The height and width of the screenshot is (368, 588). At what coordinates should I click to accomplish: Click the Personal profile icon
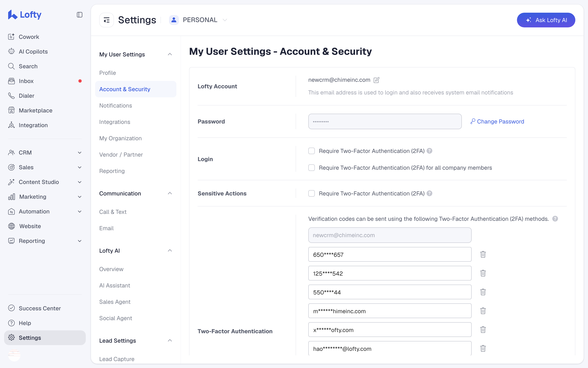coord(174,20)
